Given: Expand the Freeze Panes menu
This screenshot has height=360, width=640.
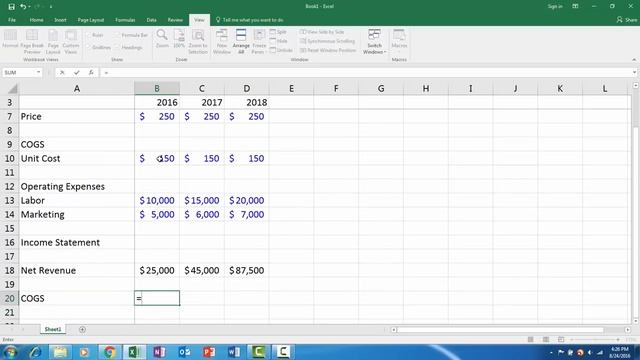Looking at the screenshot, I should tap(259, 42).
